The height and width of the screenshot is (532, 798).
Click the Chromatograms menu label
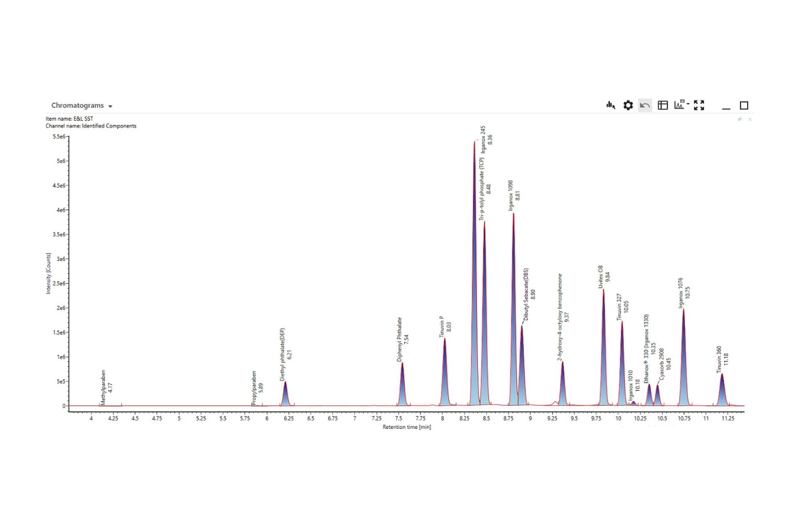click(x=78, y=106)
